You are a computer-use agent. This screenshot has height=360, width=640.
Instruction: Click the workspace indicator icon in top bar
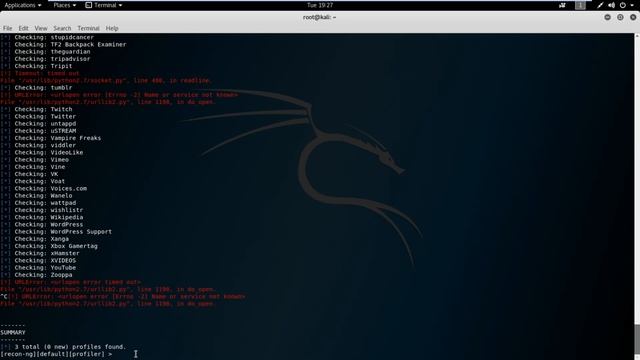click(x=580, y=5)
